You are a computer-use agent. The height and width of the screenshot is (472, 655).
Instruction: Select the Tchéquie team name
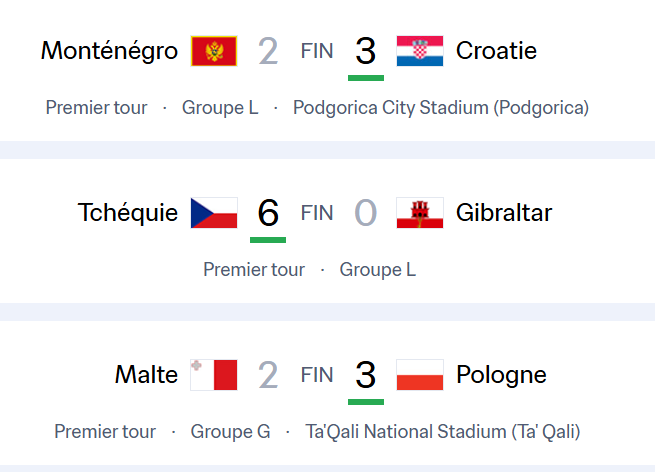click(x=128, y=212)
